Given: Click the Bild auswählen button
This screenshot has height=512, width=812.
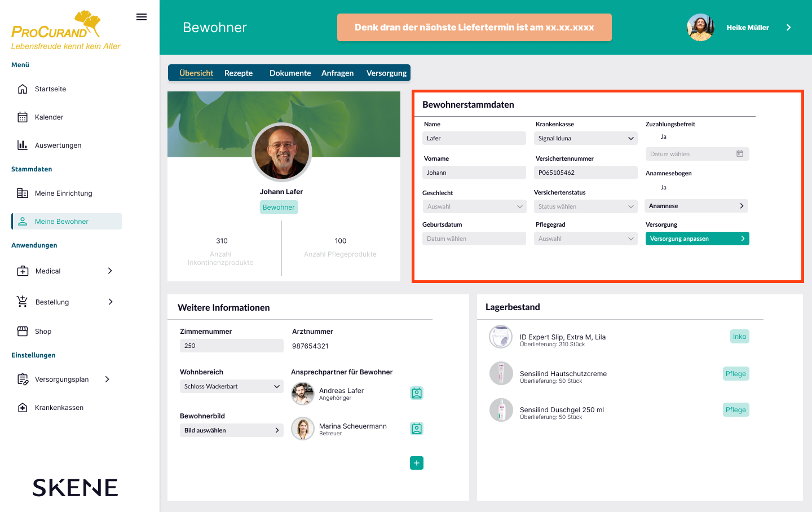Looking at the screenshot, I should click(231, 430).
